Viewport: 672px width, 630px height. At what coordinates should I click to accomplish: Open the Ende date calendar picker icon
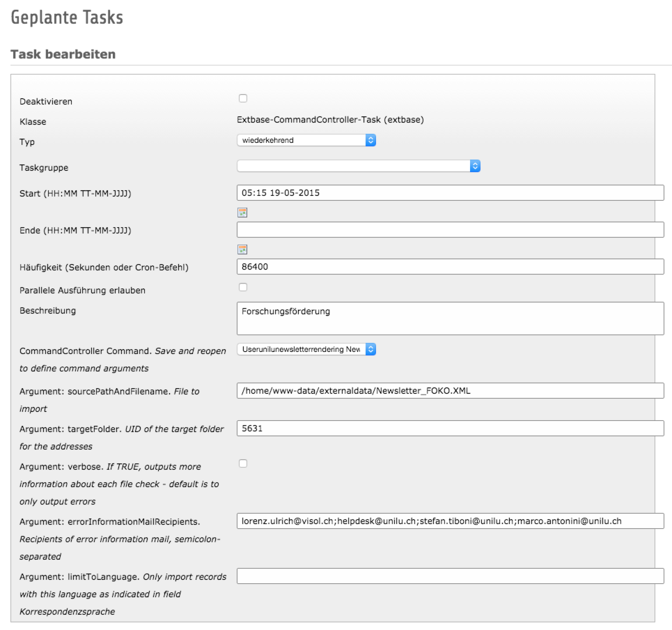pyautogui.click(x=242, y=249)
